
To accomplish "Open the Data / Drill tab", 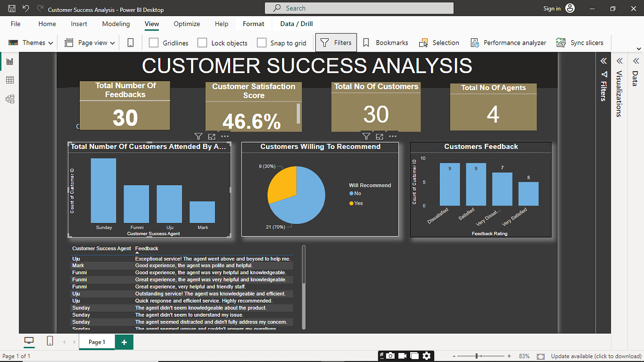I will [x=296, y=24].
